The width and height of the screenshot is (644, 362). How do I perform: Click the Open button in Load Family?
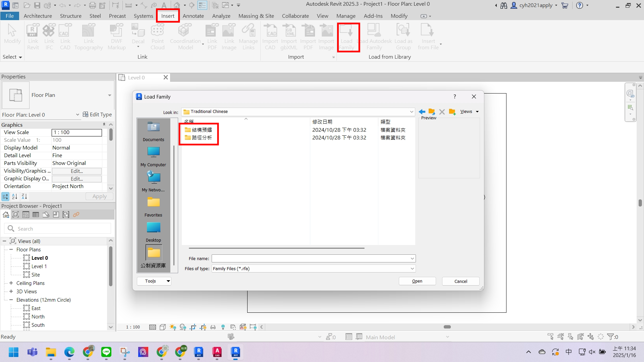pos(417,281)
